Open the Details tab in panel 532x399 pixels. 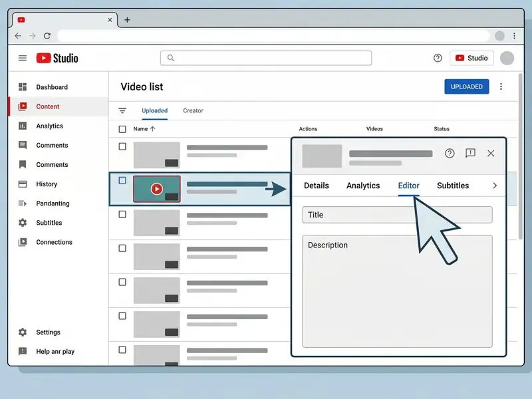317,186
